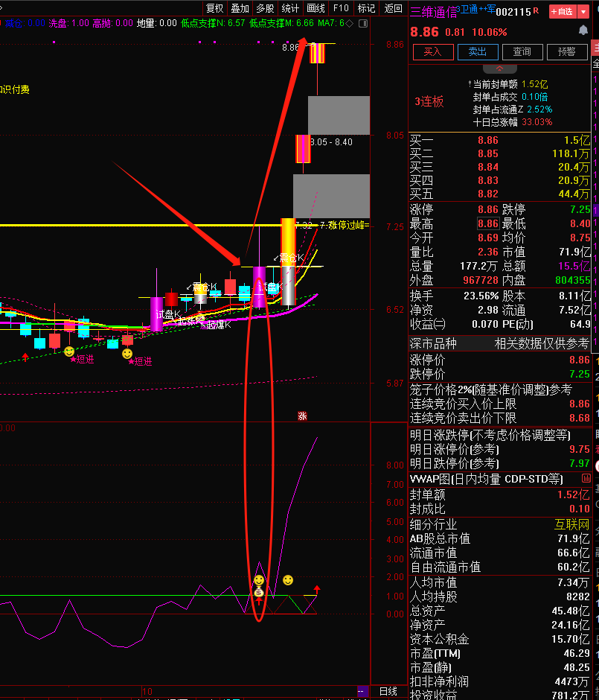
Task: Click the rightmost smiley on indicator panel
Action: coord(288,580)
